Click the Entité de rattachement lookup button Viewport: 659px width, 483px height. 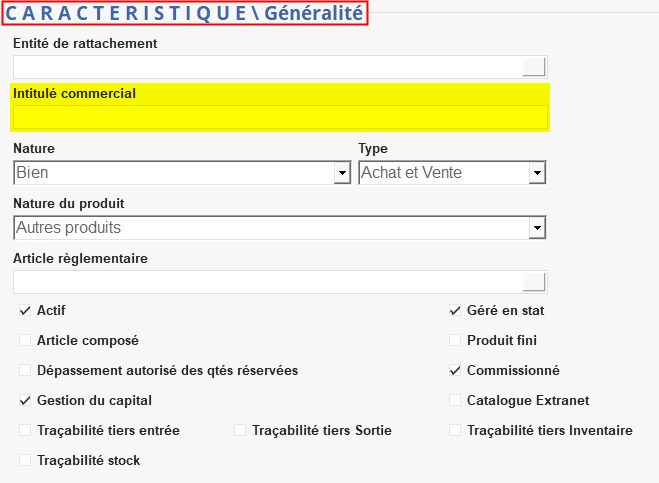pos(535,67)
